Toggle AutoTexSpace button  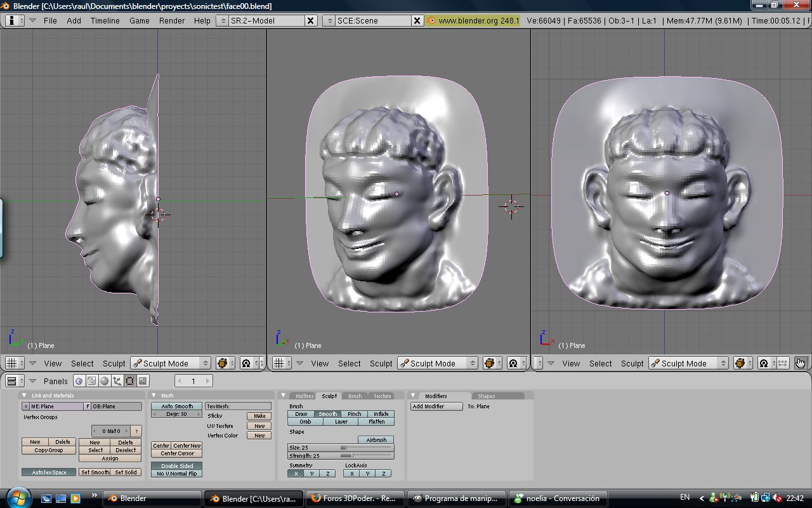click(49, 472)
